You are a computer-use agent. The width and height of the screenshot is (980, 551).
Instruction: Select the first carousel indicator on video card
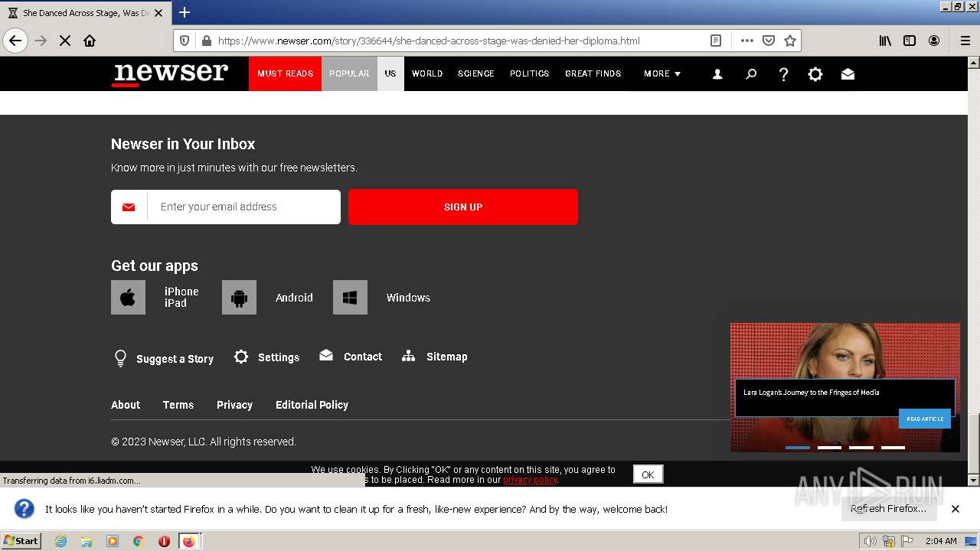pyautogui.click(x=798, y=448)
